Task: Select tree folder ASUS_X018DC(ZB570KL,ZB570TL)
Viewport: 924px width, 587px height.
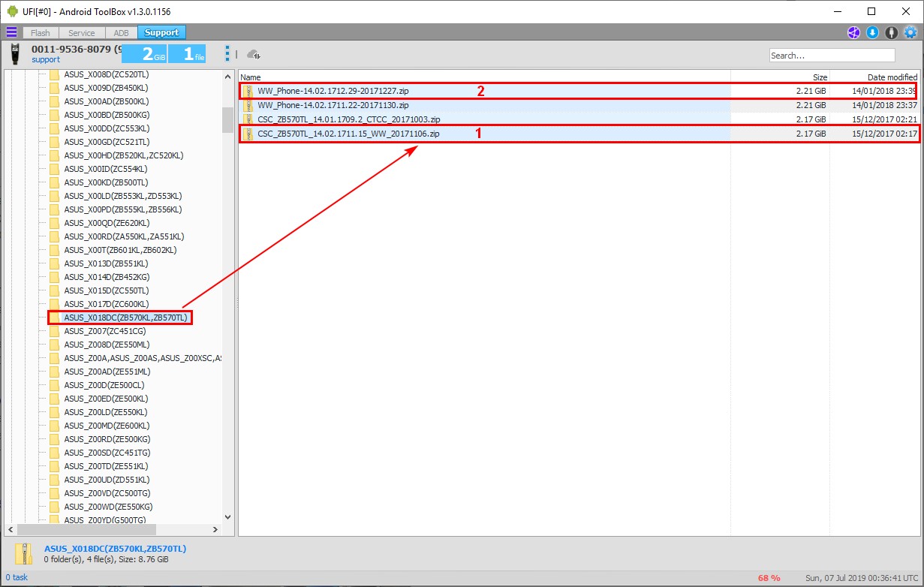Action: (125, 318)
